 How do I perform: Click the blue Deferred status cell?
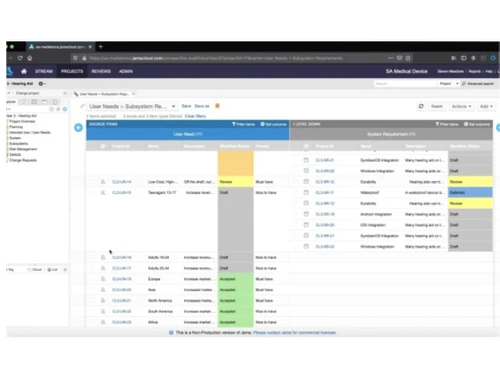click(470, 192)
